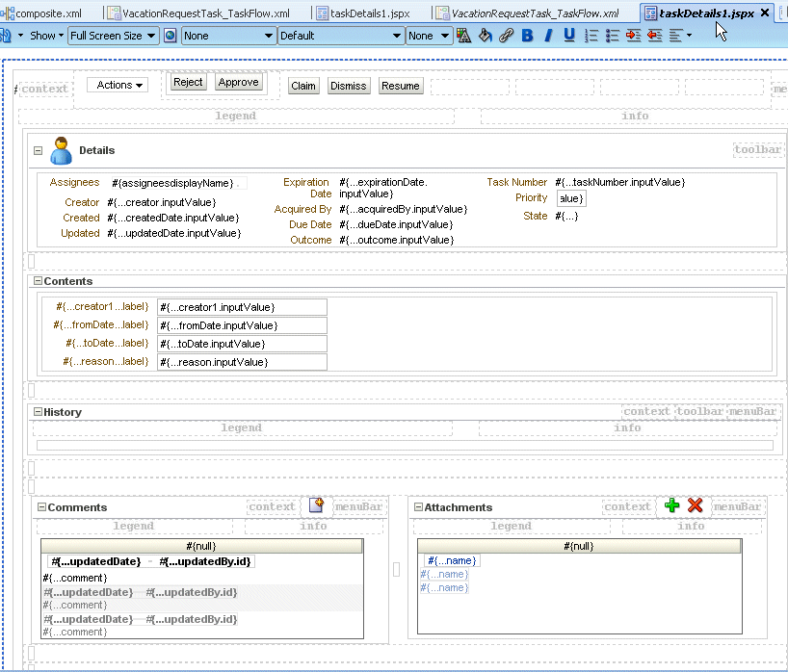Open the Actions dropdown menu
This screenshot has height=672, width=788.
(x=119, y=86)
